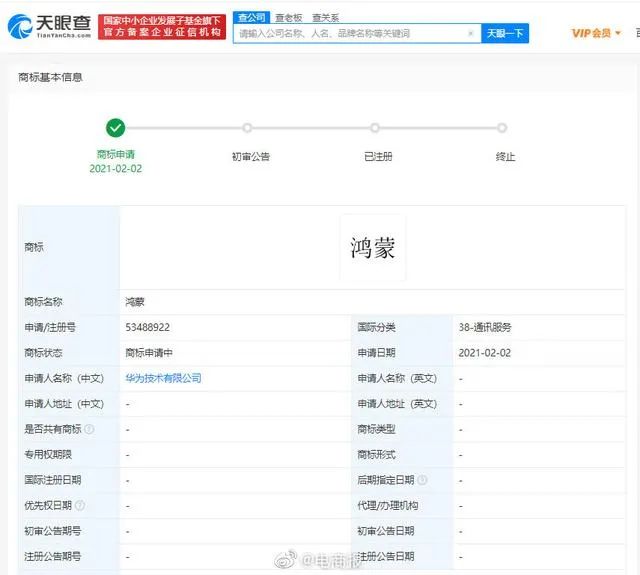This screenshot has width=640, height=575.
Task: Click the help icon beside 后期指定日期
Action: click(x=422, y=480)
